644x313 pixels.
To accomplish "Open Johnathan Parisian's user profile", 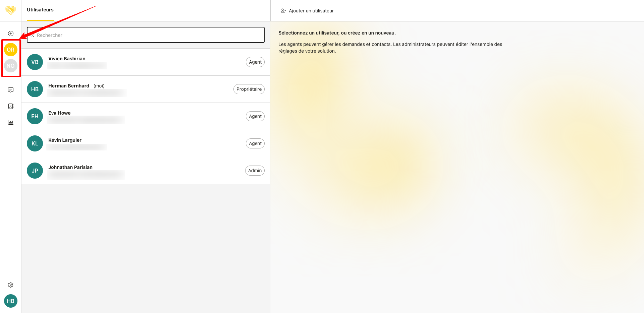I will pyautogui.click(x=70, y=167).
